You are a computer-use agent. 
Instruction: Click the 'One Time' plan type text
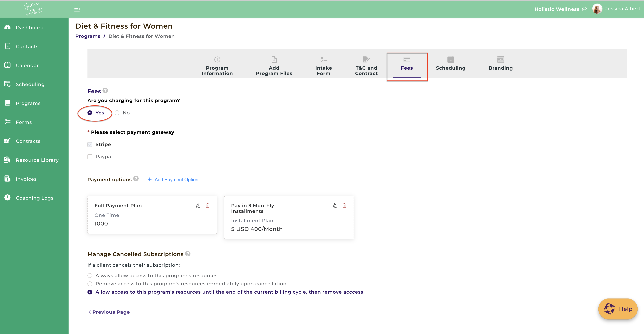click(x=107, y=215)
